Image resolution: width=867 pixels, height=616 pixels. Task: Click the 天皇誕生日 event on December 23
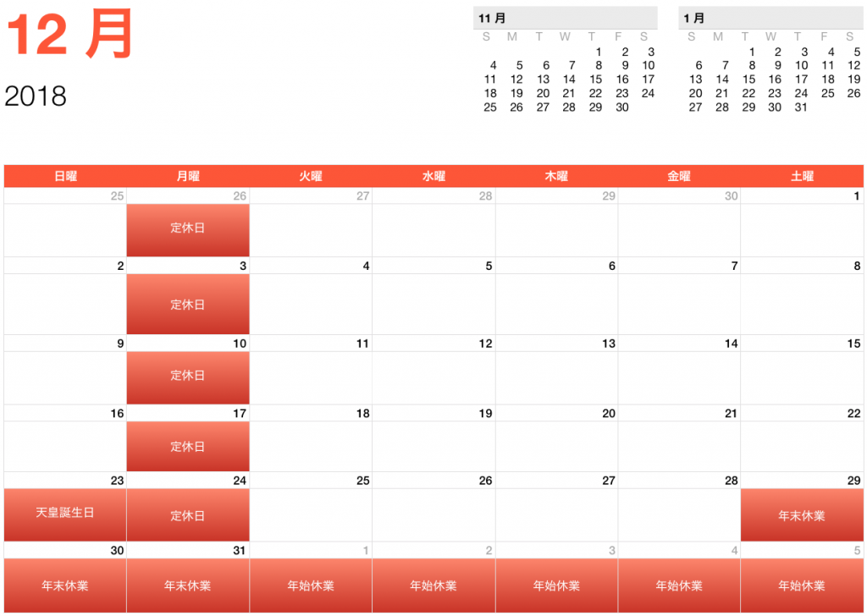point(65,514)
